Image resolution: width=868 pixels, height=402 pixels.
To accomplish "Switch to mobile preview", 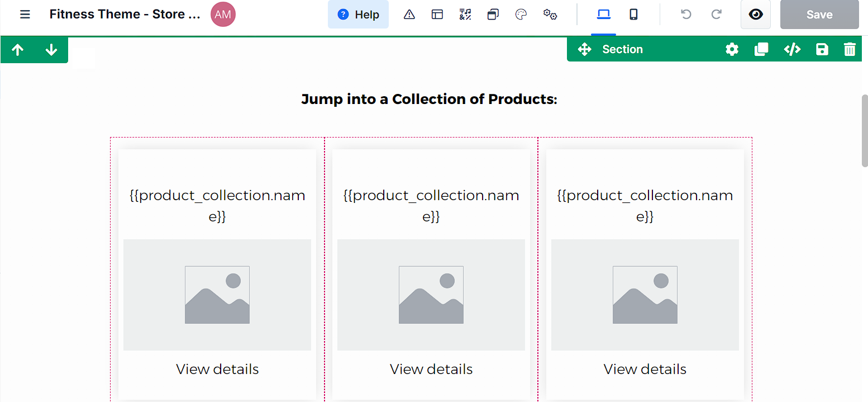I will tap(633, 14).
